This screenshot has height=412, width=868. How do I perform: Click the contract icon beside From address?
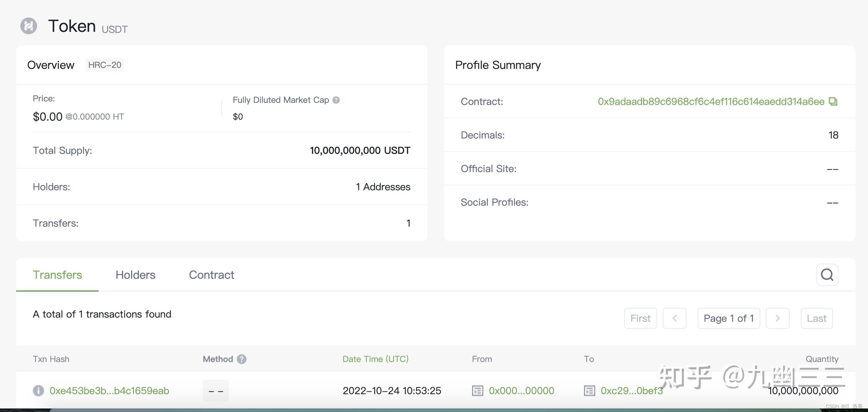(x=477, y=390)
